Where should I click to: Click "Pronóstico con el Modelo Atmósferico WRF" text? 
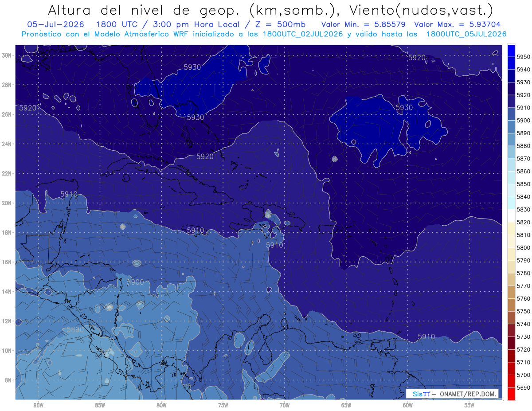tap(105, 34)
